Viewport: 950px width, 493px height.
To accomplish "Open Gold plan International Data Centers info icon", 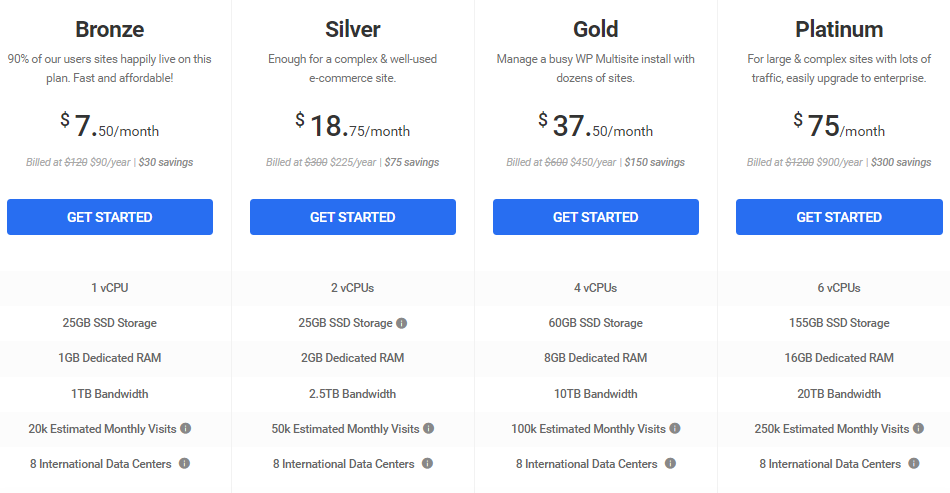I will tap(670, 464).
